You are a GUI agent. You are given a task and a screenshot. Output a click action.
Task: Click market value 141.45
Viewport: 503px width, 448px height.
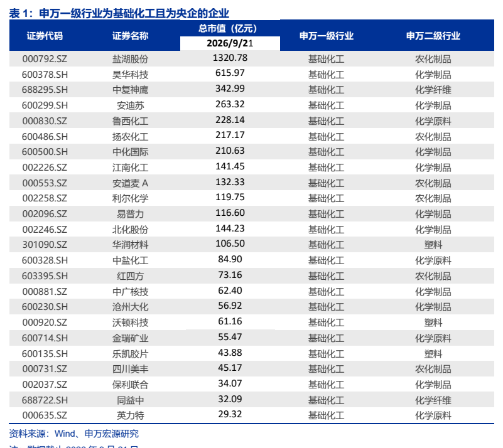click(x=230, y=166)
